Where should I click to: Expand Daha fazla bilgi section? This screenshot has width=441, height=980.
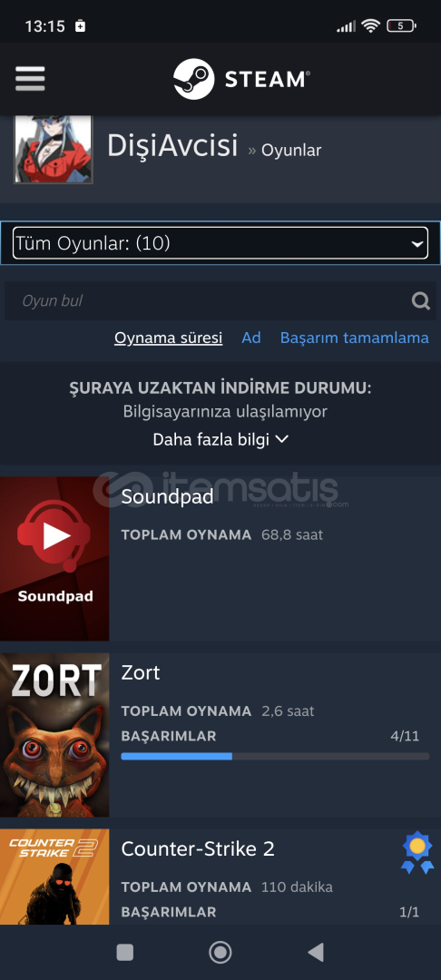(220, 439)
